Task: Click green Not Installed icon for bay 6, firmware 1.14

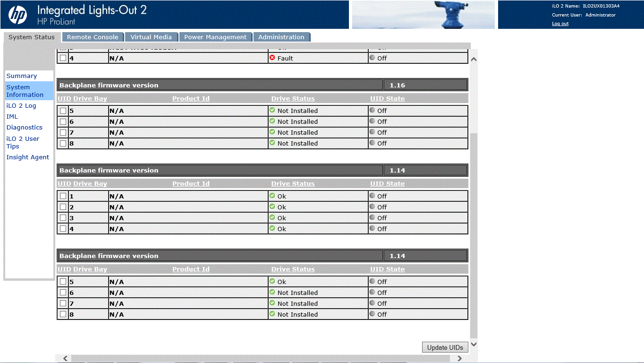Action: tap(272, 292)
